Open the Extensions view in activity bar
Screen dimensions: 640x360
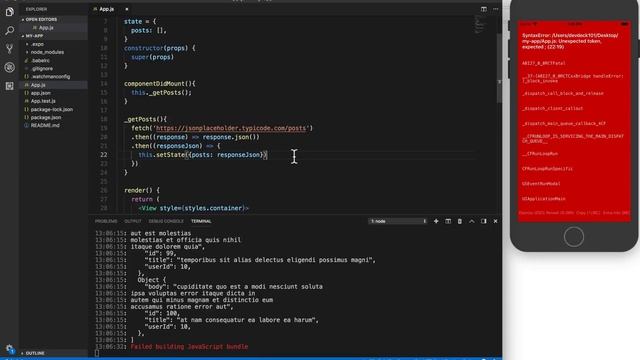(9, 86)
